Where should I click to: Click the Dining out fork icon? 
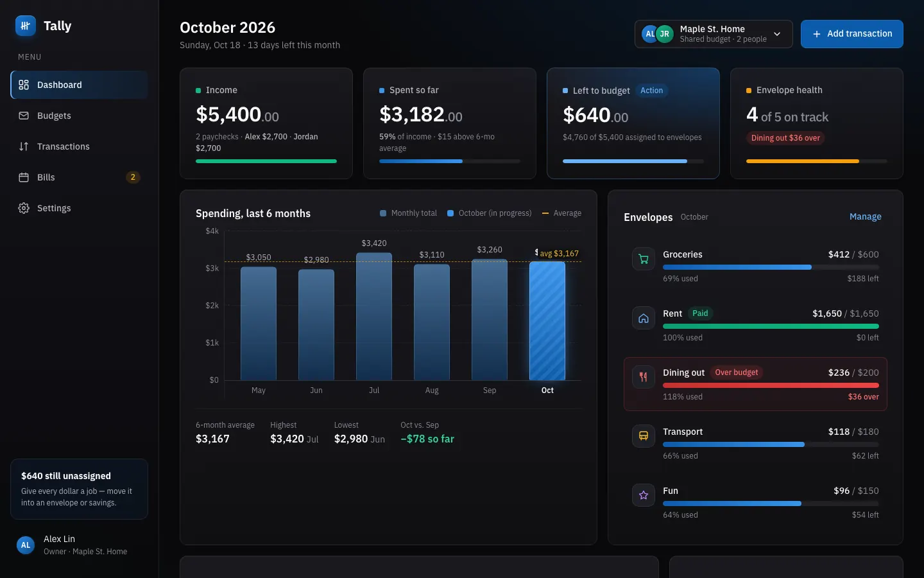pyautogui.click(x=644, y=377)
